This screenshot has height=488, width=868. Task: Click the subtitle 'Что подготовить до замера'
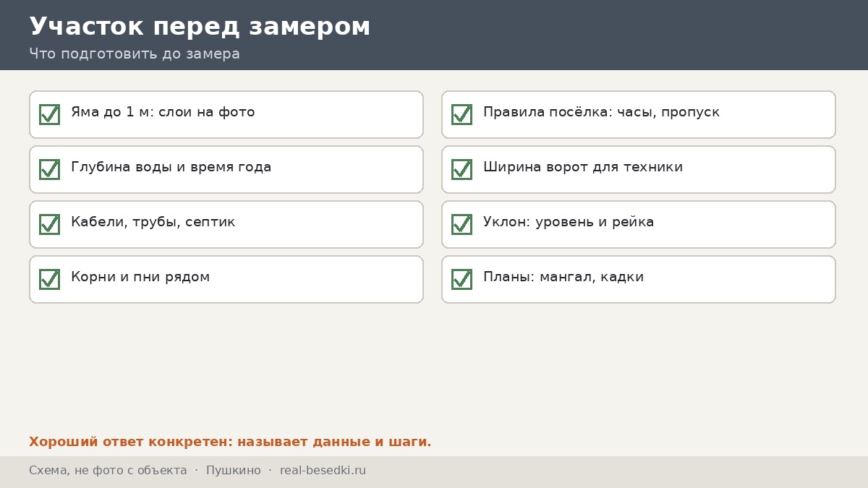135,54
